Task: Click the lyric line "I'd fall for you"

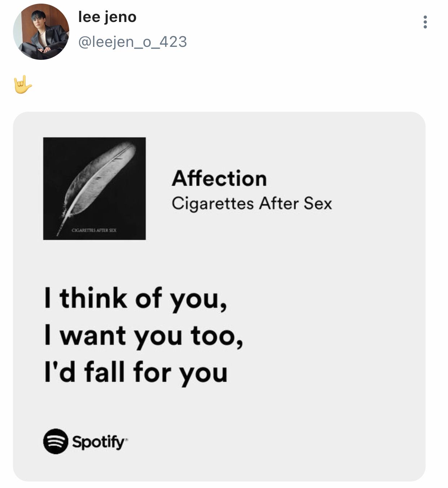Action: [136, 372]
